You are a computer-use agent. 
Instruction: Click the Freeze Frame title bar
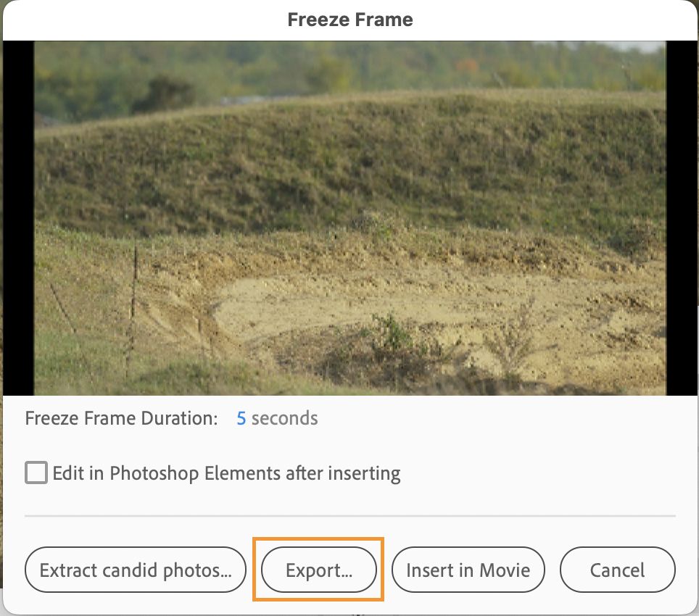coord(349,20)
